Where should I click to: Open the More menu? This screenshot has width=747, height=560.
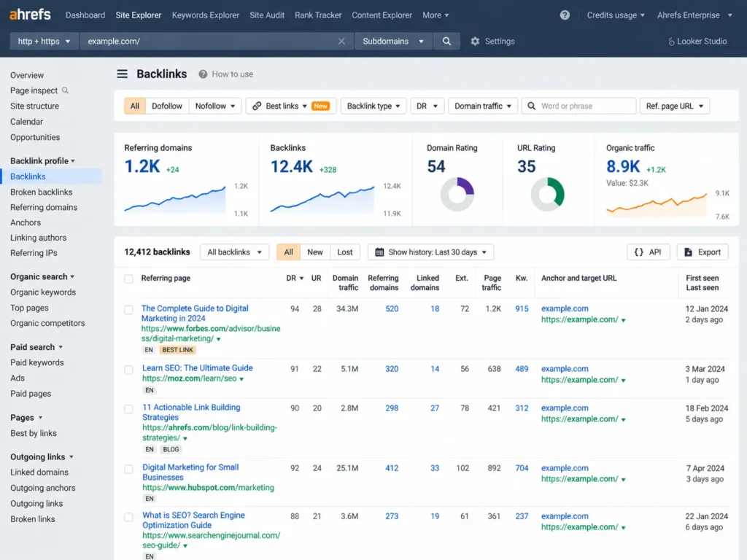tap(436, 15)
